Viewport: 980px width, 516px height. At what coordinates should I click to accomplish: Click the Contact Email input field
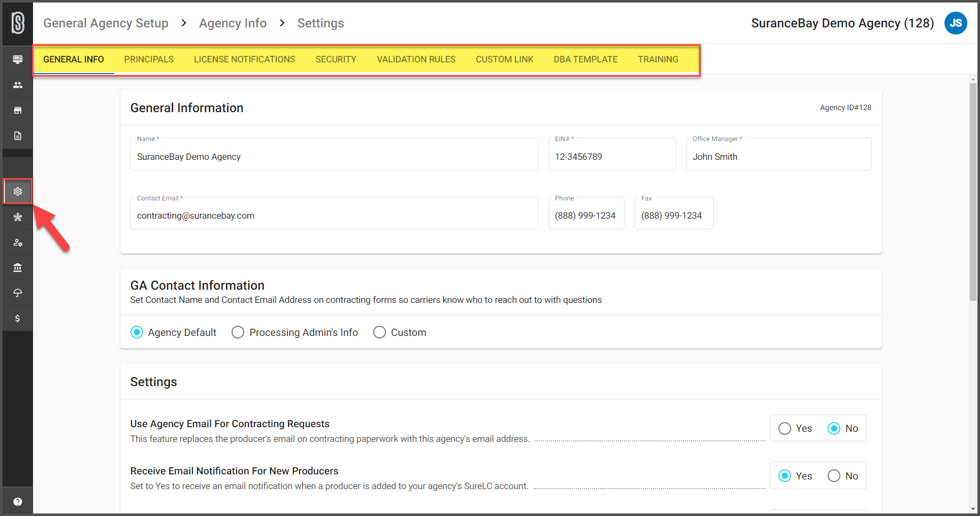pos(334,213)
